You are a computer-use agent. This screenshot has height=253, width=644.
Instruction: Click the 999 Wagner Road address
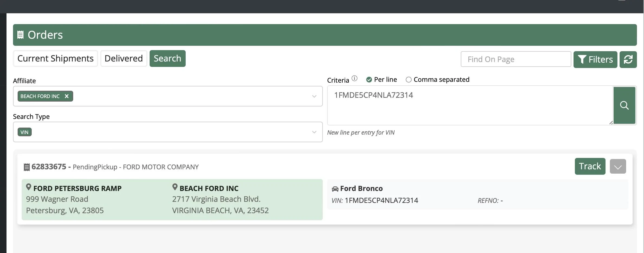[57, 199]
